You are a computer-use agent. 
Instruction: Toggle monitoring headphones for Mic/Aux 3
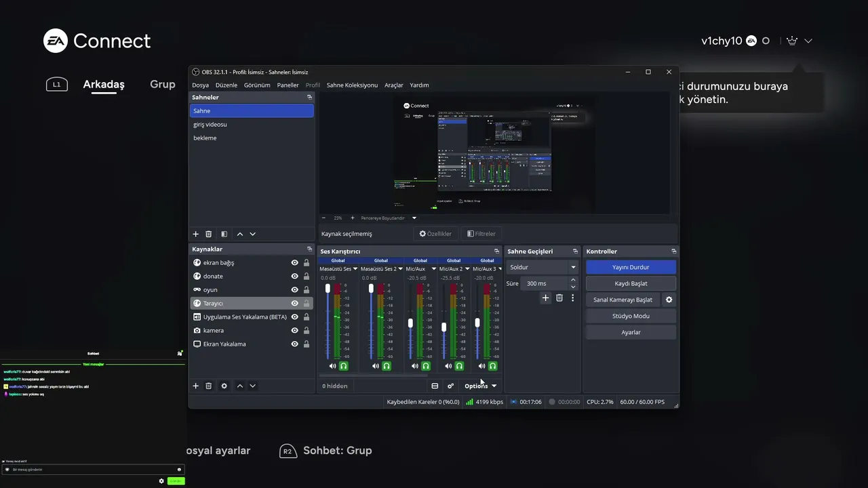tap(493, 366)
